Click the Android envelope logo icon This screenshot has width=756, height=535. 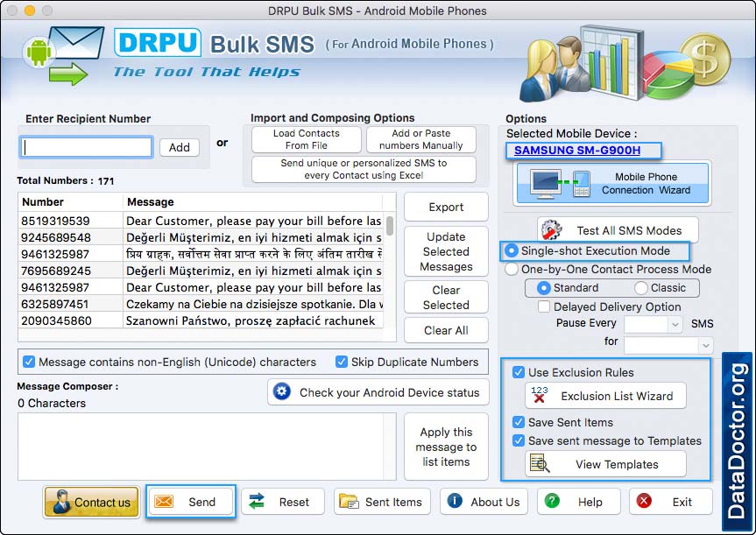pyautogui.click(x=63, y=55)
